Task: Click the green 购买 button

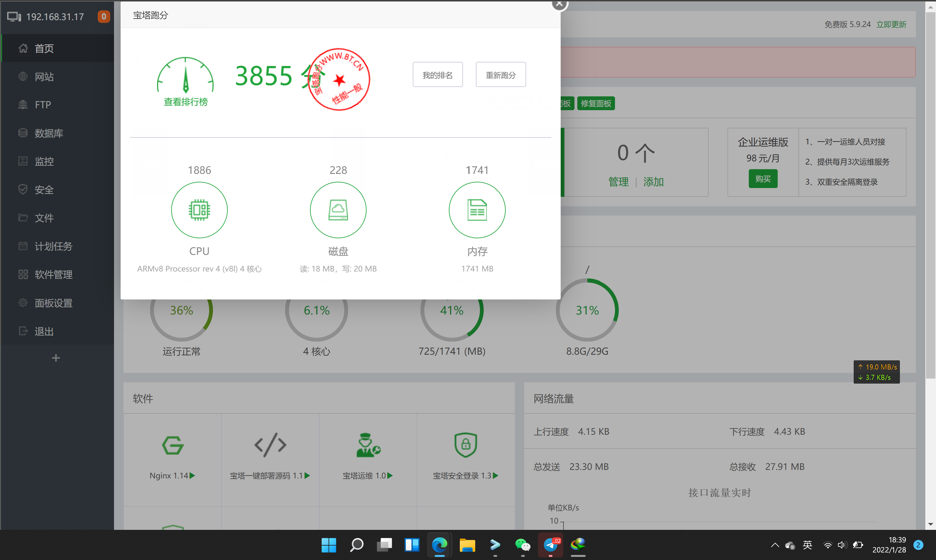Action: (x=763, y=179)
